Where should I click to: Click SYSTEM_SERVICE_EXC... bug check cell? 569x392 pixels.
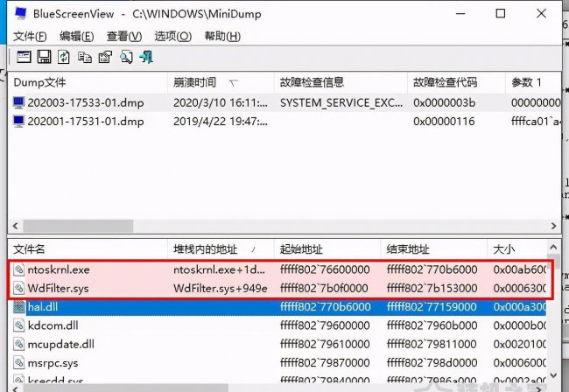pyautogui.click(x=341, y=103)
